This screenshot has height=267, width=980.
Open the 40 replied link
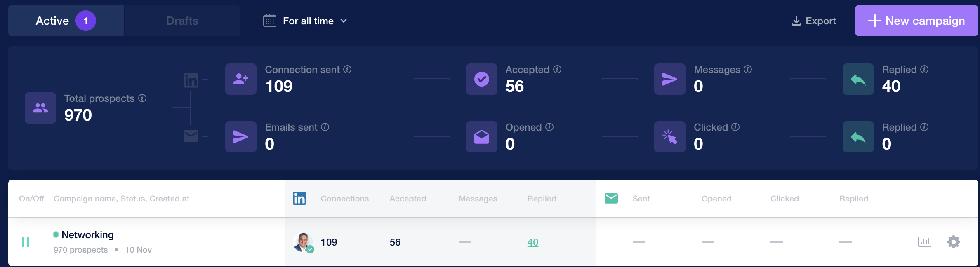(x=533, y=242)
